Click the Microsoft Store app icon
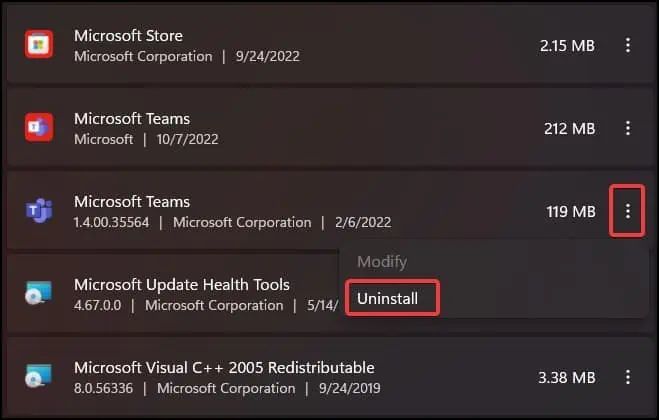 coord(37,45)
